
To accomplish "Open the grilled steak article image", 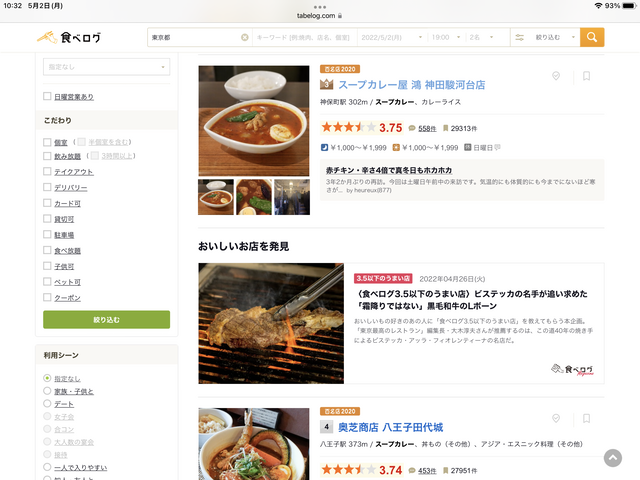I will tap(271, 323).
